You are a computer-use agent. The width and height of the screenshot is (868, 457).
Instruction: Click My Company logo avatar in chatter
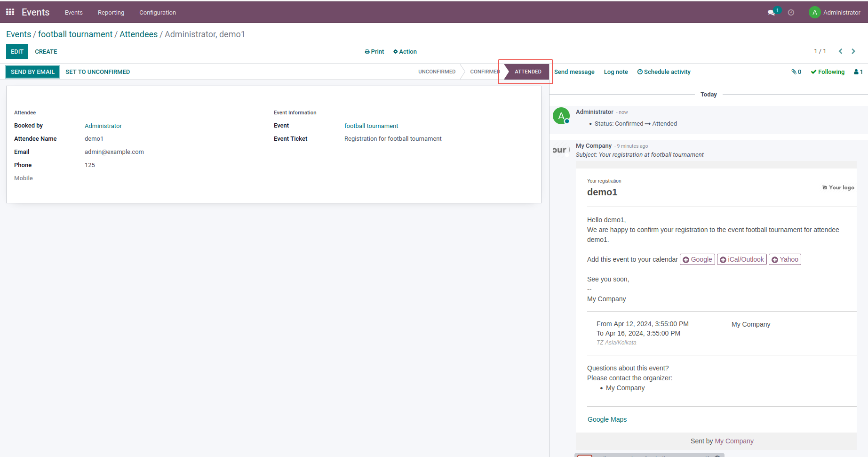click(561, 150)
